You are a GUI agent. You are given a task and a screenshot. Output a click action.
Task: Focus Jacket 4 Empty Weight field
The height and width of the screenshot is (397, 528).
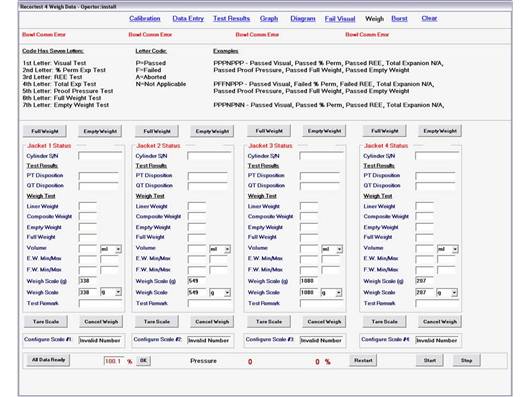tap(424, 227)
